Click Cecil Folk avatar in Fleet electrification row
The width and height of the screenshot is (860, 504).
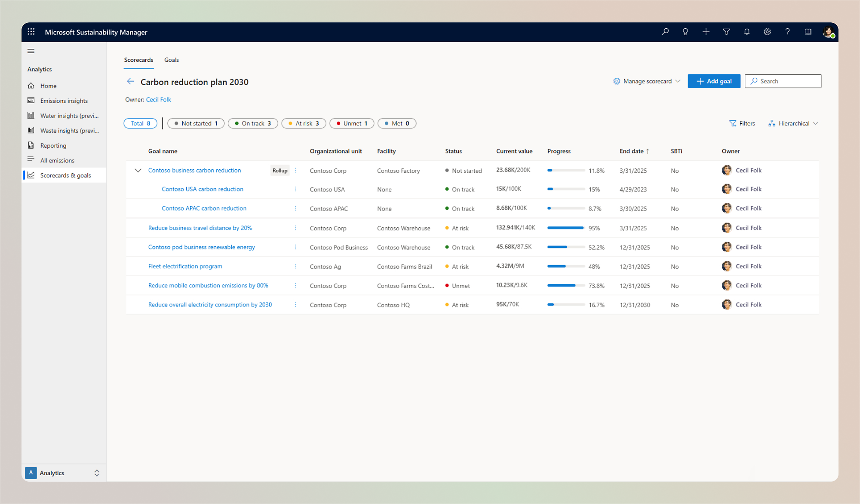coord(727,266)
